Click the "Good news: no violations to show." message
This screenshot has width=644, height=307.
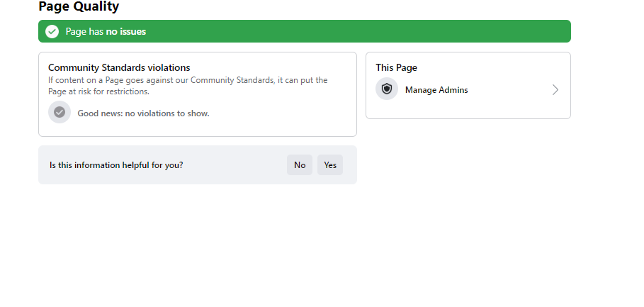(143, 113)
